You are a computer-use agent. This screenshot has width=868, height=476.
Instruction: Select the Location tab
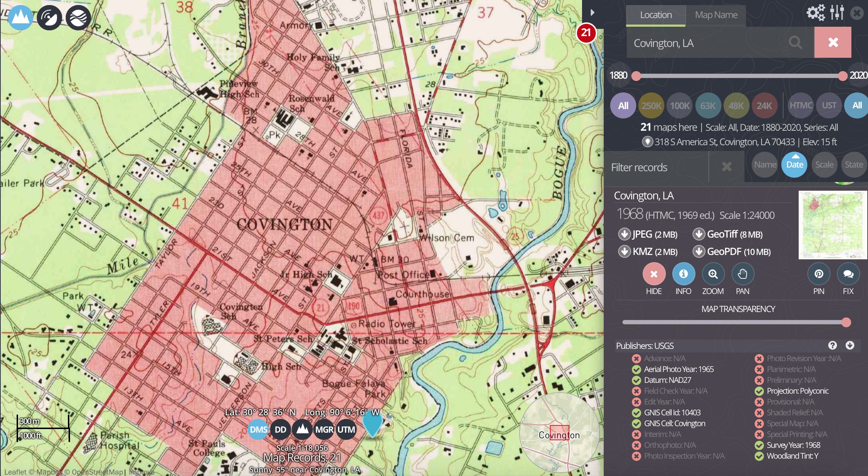click(x=656, y=15)
